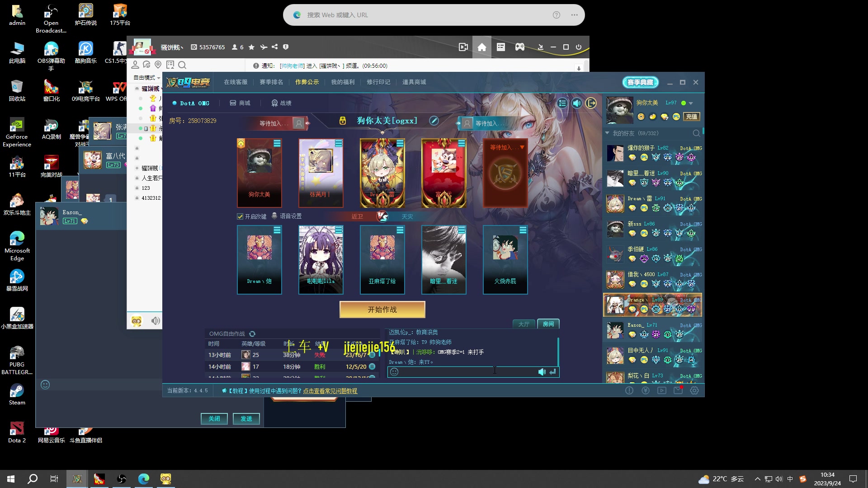Collapse 我的好友 friends list
Screen dimensions: 868x488
tap(607, 133)
